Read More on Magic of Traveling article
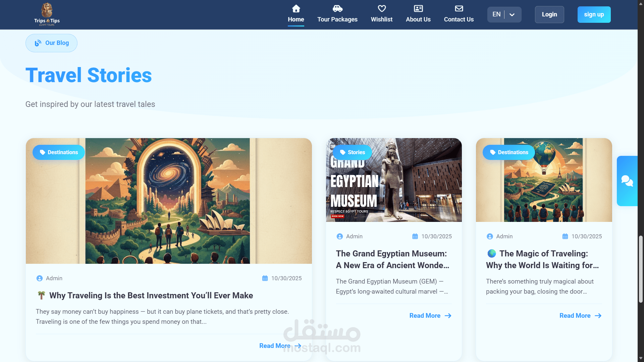The image size is (644, 362). [580, 316]
